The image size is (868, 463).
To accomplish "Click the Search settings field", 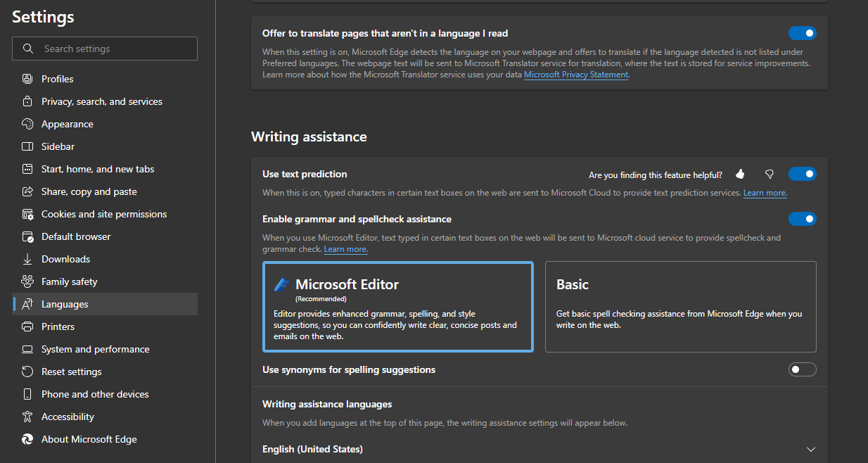I will point(105,49).
